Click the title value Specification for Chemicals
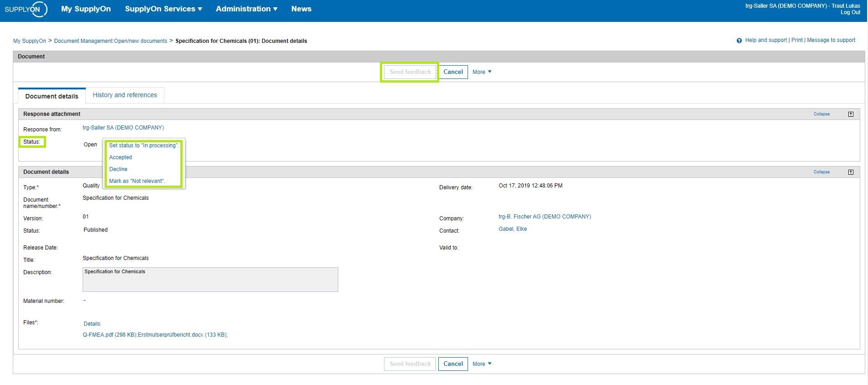This screenshot has width=868, height=385. (x=116, y=258)
